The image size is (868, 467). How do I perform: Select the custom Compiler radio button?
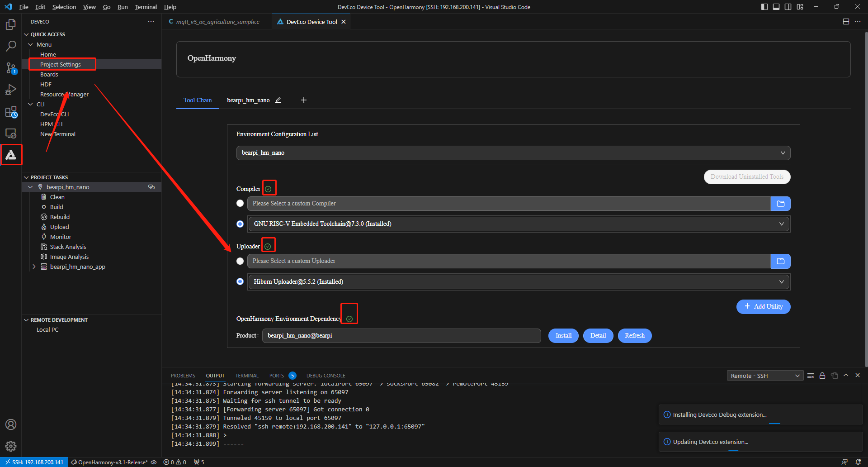[x=240, y=204]
